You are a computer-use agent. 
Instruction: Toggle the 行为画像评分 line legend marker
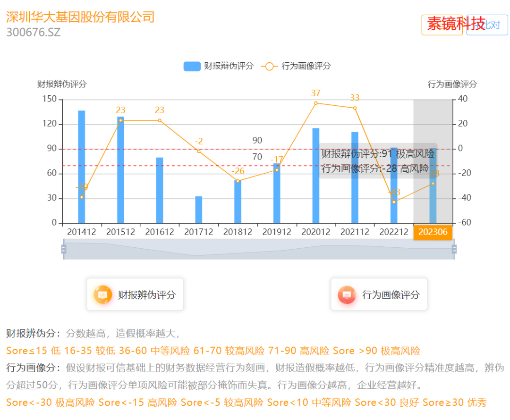pyautogui.click(x=269, y=67)
